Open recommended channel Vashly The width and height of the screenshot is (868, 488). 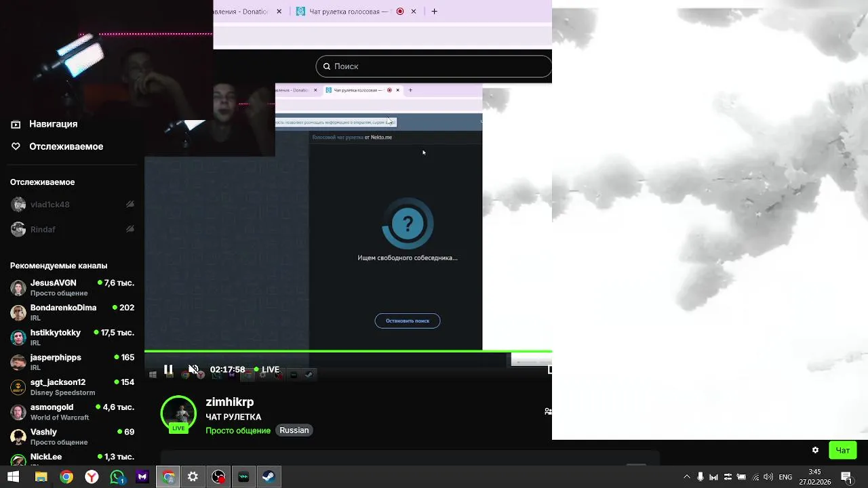coord(73,436)
